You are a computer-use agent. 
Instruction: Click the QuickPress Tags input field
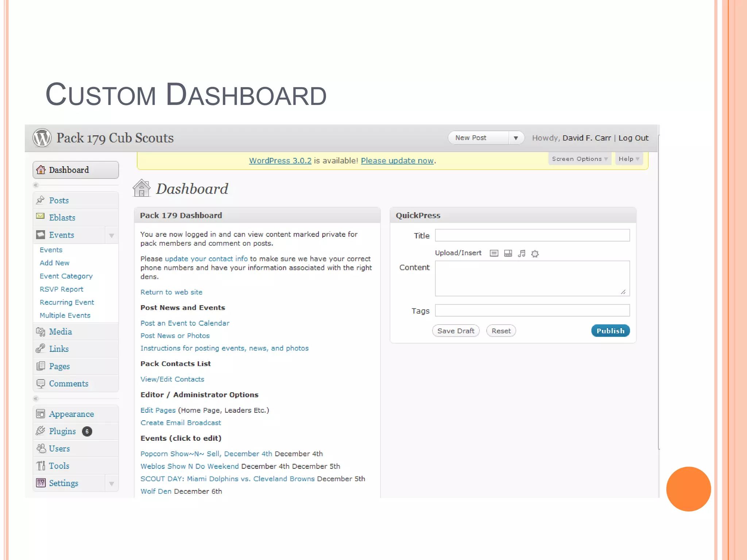[532, 310]
